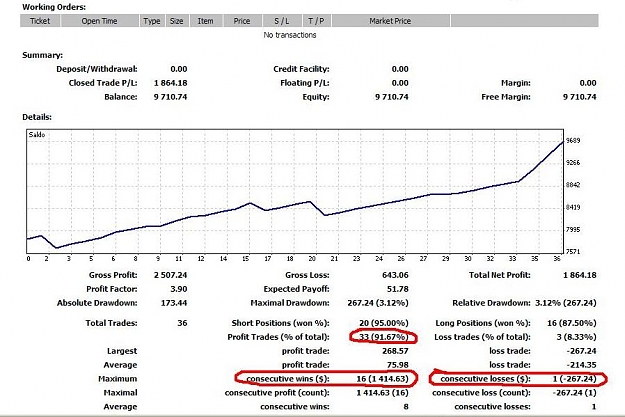Click the consecutive profit value 1 414.63 (16)
The width and height of the screenshot is (625, 417).
point(383,393)
